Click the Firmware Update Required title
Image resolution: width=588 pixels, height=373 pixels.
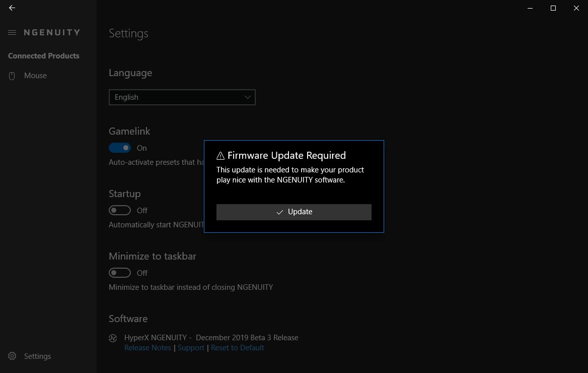coord(286,156)
